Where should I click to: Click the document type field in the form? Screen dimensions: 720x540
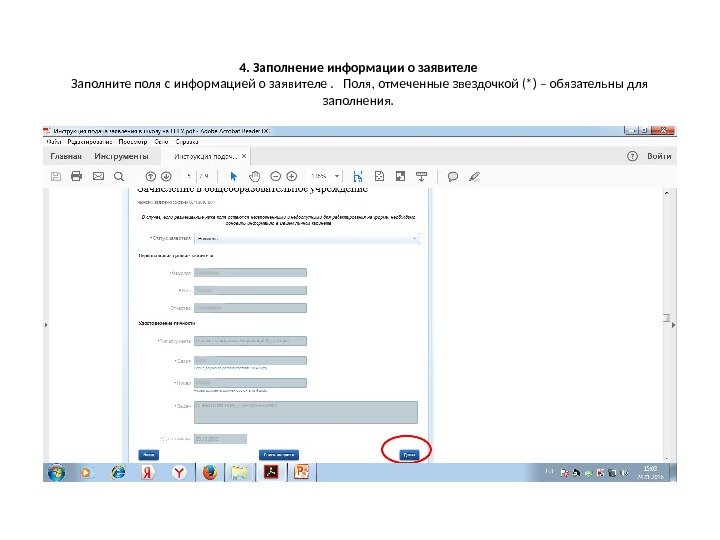(x=250, y=341)
